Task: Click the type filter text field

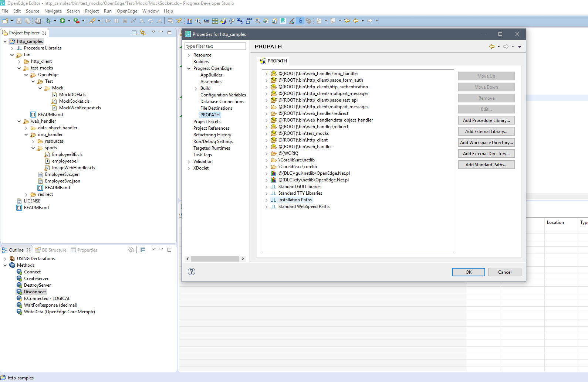Action: tap(215, 46)
